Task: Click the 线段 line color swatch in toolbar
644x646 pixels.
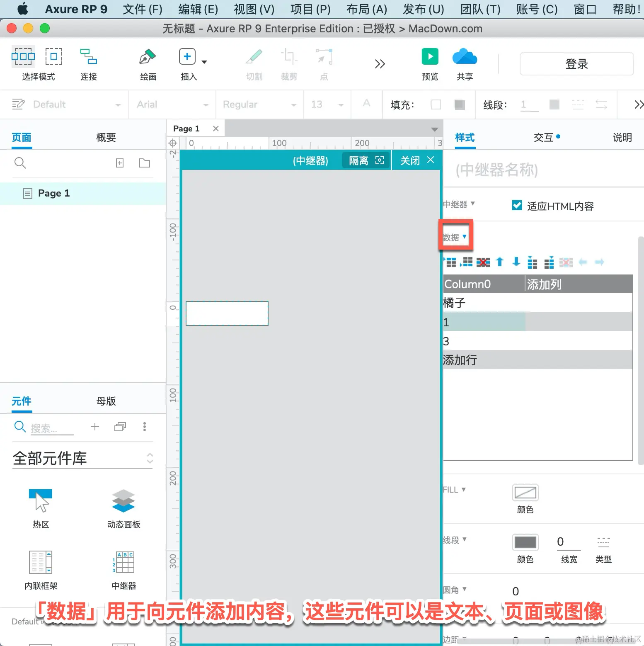Action: [x=554, y=104]
